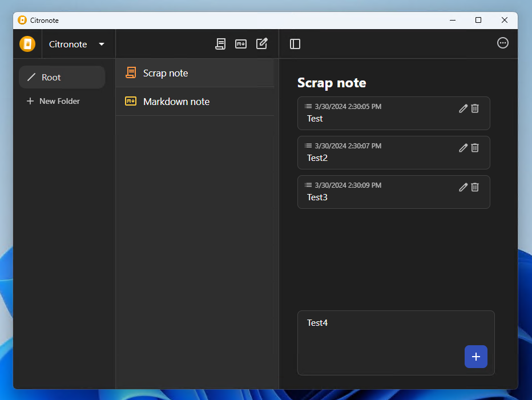Click the Test2 entry text
This screenshot has height=400, width=532.
click(x=317, y=158)
